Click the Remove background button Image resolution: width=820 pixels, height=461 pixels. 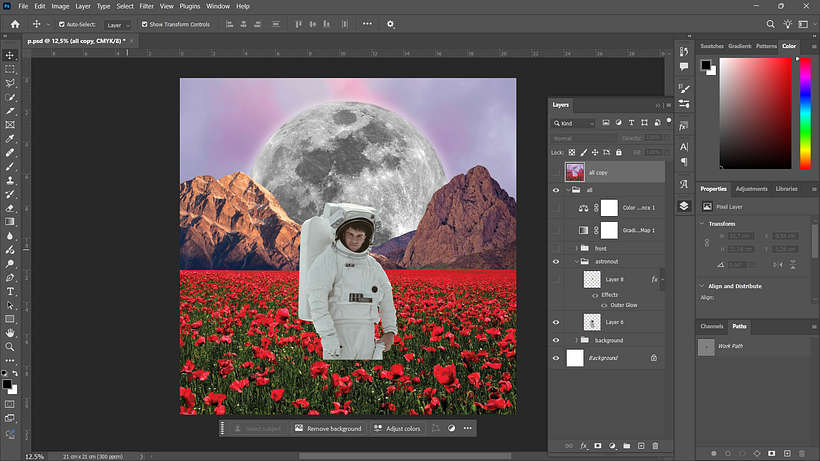(x=328, y=429)
